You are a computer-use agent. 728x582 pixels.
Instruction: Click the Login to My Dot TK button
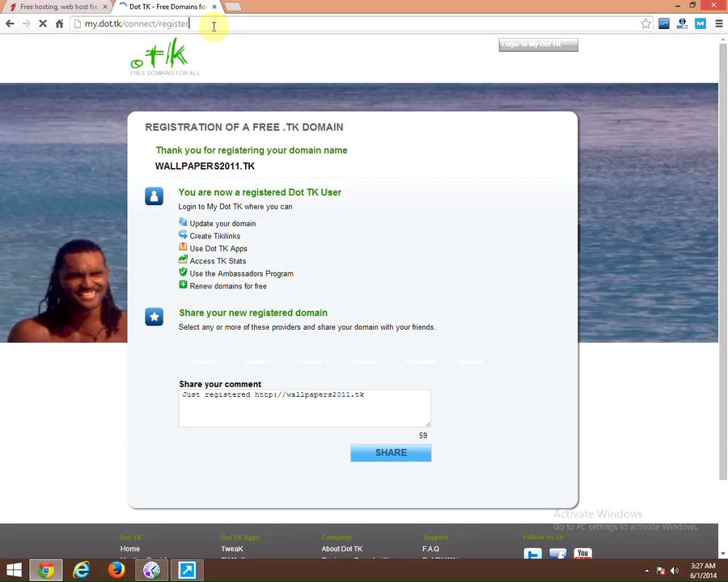(x=538, y=44)
